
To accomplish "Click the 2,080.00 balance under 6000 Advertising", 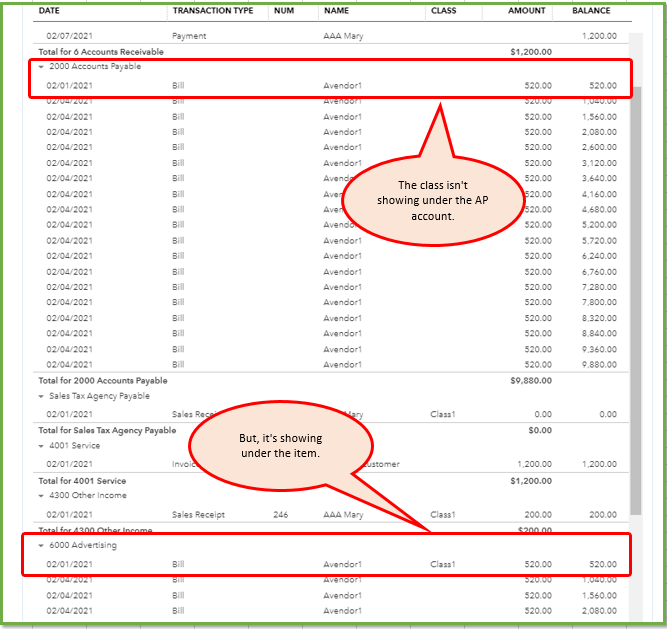I will pyautogui.click(x=599, y=611).
